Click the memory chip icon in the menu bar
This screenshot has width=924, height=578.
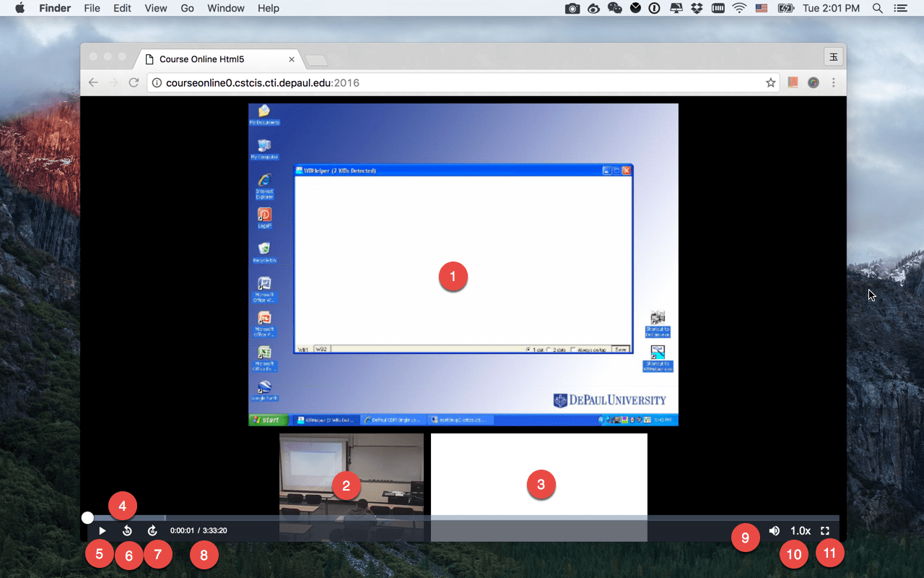coord(718,8)
